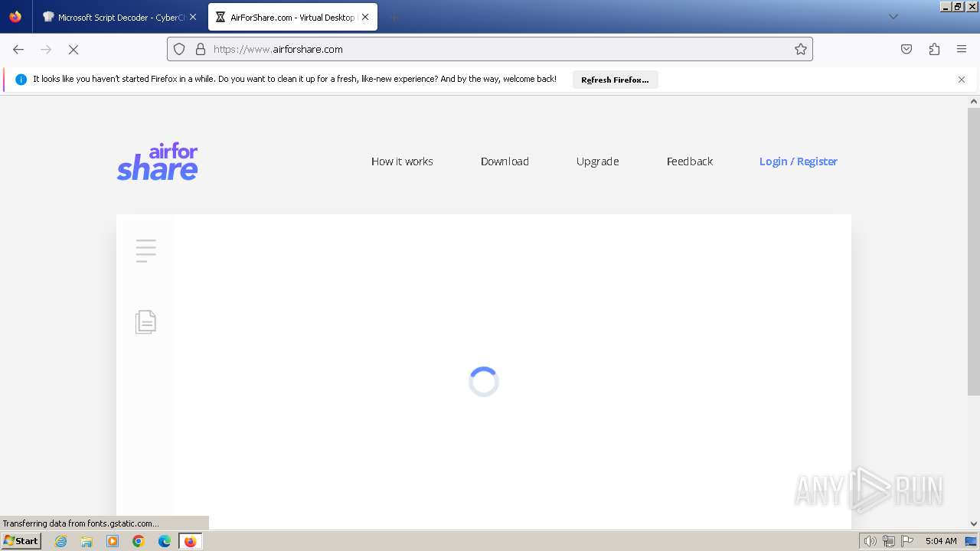
Task: Click the scrollbar down arrow
Action: (x=974, y=523)
